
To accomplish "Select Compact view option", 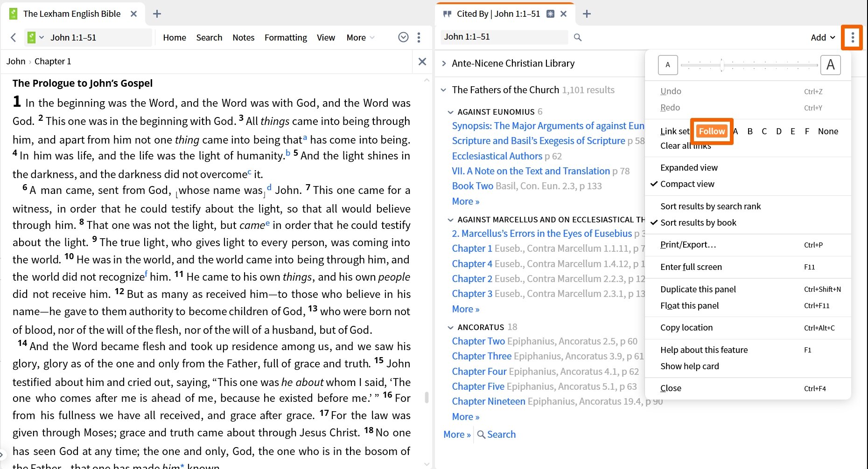I will click(687, 184).
